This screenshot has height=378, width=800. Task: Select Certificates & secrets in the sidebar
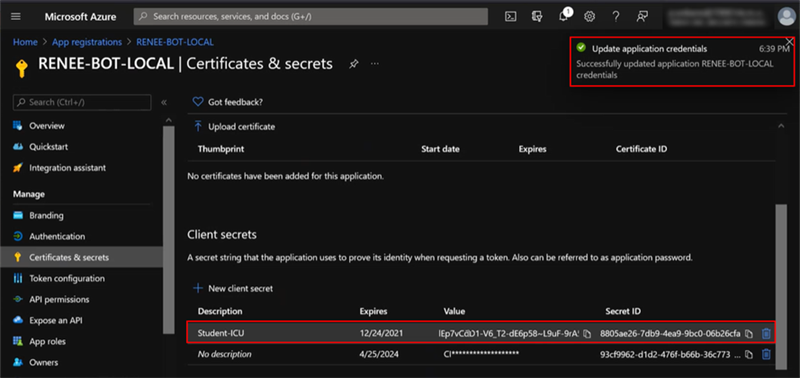click(x=69, y=257)
